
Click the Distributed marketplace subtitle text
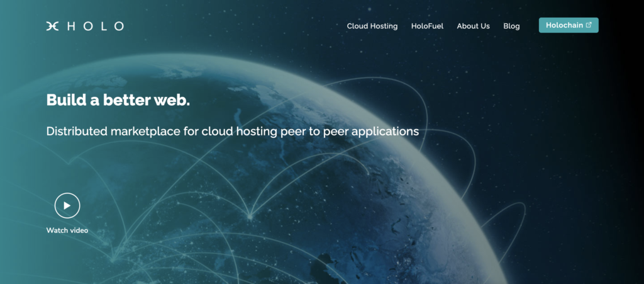pyautogui.click(x=233, y=132)
